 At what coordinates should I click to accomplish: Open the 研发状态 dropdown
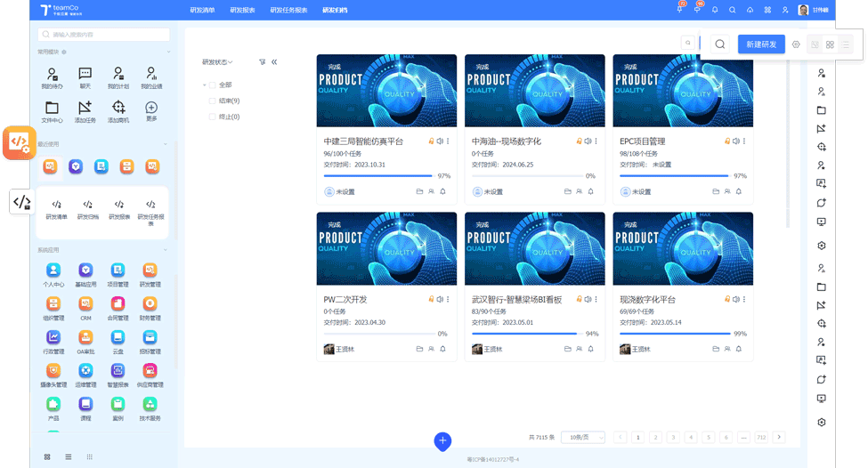217,62
